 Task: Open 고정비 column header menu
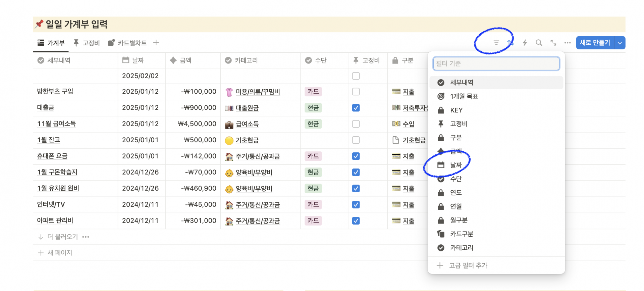368,60
